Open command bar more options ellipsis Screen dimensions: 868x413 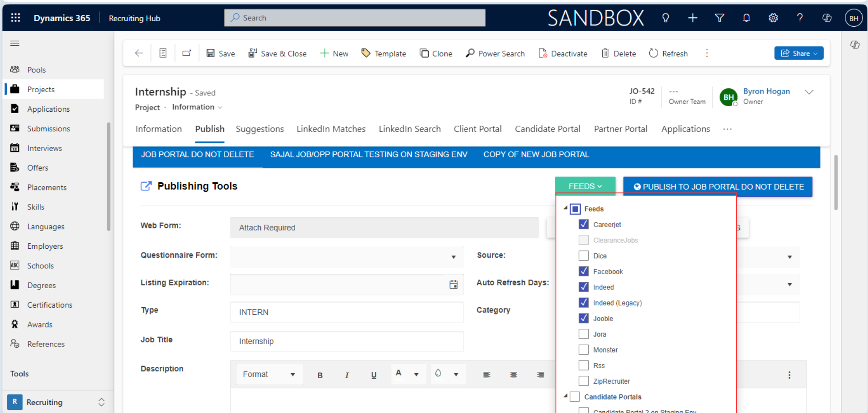click(707, 53)
